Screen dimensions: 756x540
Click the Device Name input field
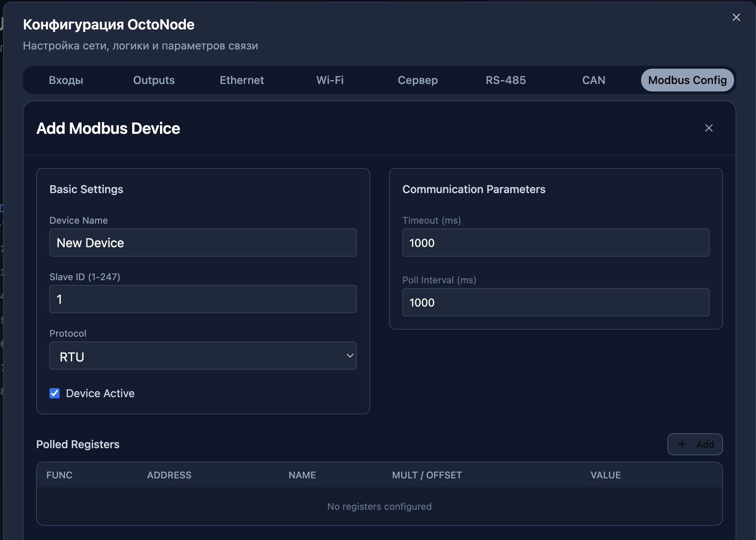(x=203, y=243)
